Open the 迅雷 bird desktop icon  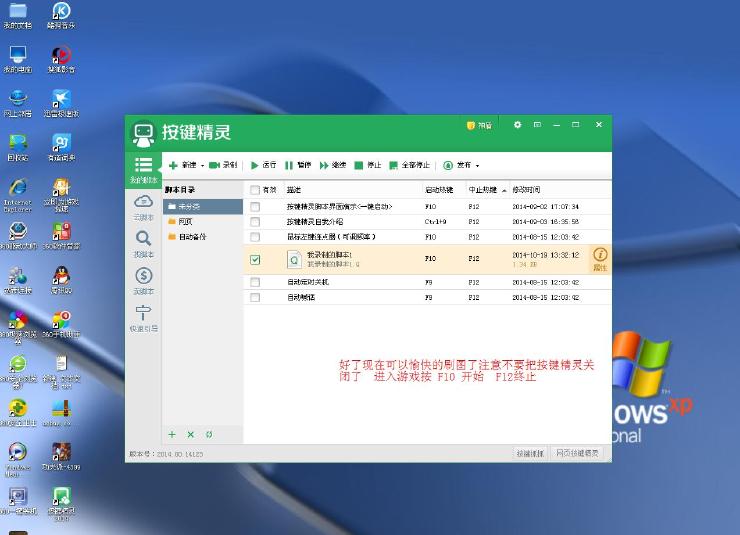[x=61, y=103]
